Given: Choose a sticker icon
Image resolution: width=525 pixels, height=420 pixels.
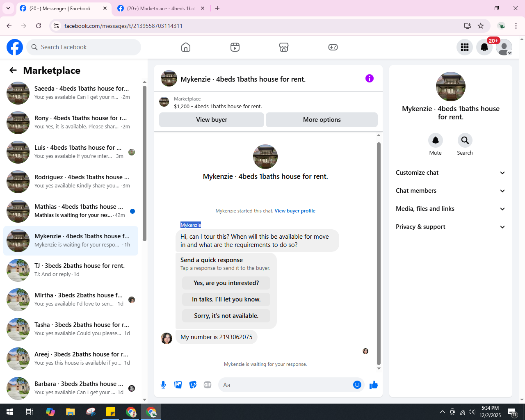Looking at the screenshot, I should [193, 385].
